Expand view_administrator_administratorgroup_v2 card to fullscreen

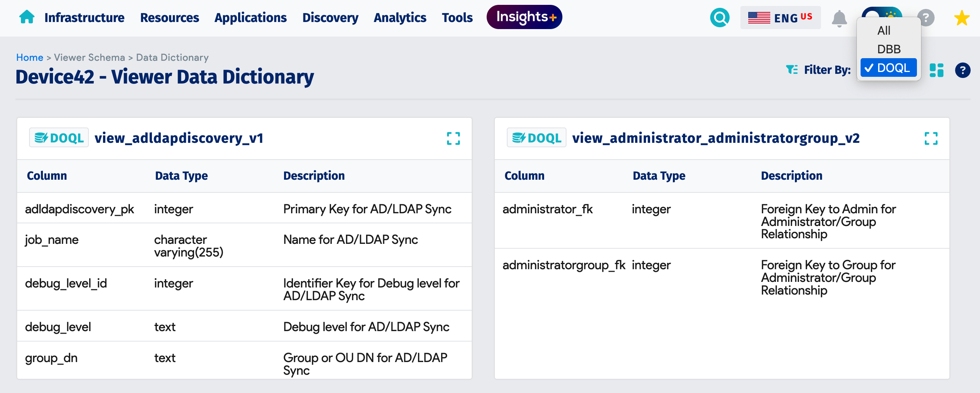pos(930,138)
